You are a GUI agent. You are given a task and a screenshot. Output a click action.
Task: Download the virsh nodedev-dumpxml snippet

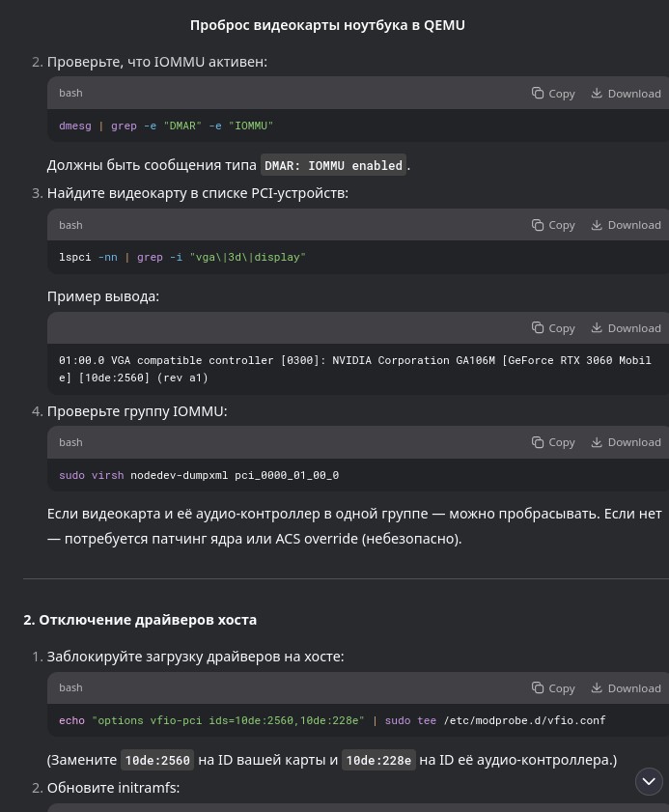point(626,442)
